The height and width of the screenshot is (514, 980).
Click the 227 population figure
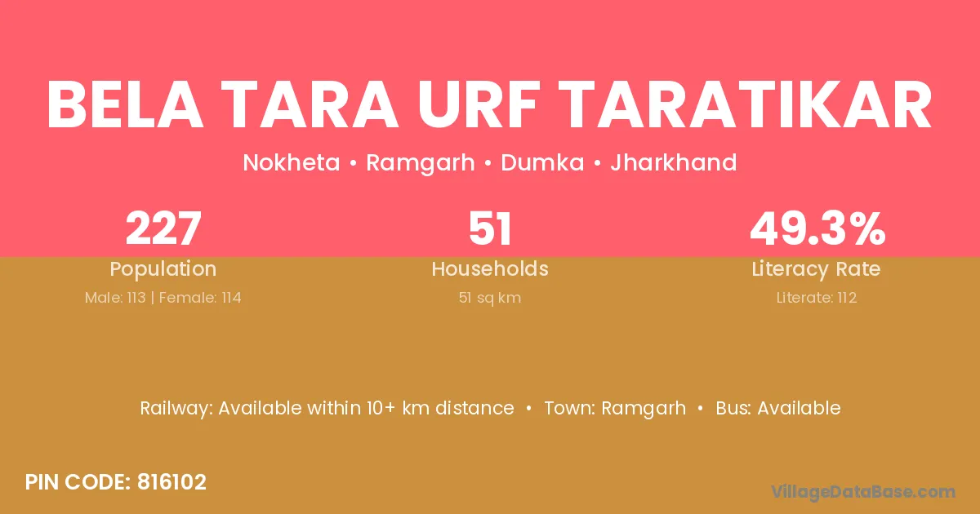pos(163,228)
